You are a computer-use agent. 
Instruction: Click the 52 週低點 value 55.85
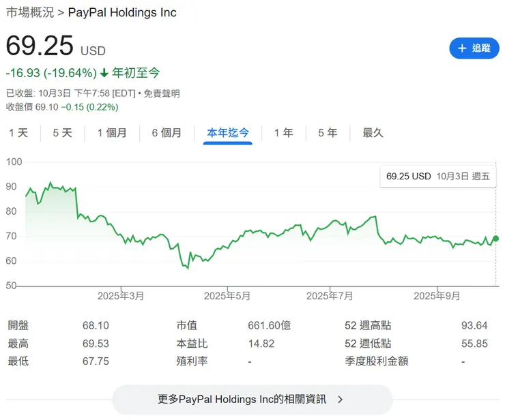tap(474, 344)
